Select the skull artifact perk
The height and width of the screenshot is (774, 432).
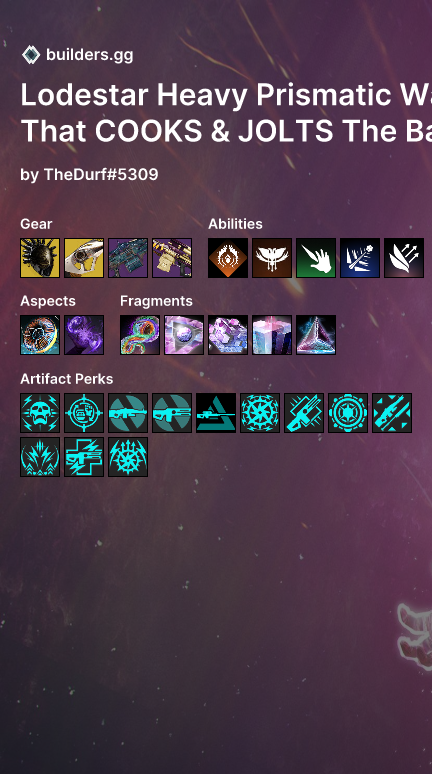click(x=40, y=413)
